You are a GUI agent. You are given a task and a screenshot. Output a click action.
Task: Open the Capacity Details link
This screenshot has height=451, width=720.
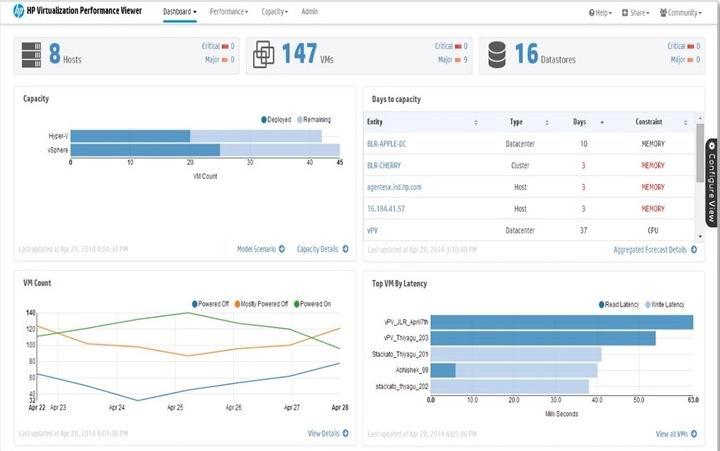317,249
